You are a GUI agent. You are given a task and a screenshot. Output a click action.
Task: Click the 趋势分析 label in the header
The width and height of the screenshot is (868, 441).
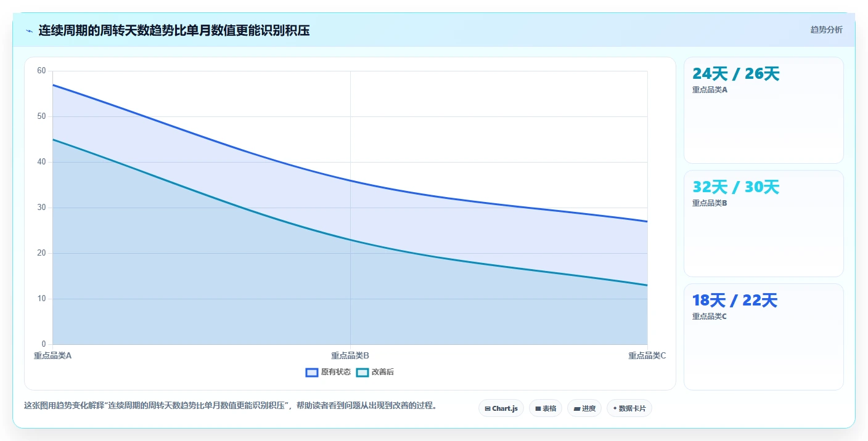coord(826,30)
